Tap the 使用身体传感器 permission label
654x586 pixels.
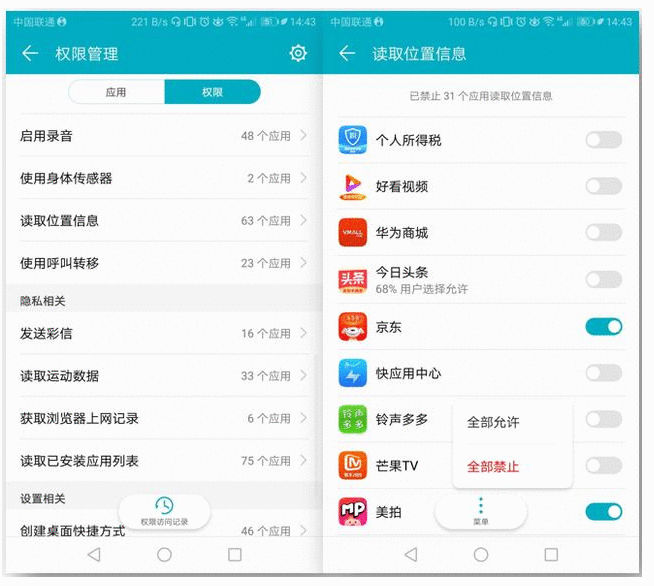click(x=66, y=179)
